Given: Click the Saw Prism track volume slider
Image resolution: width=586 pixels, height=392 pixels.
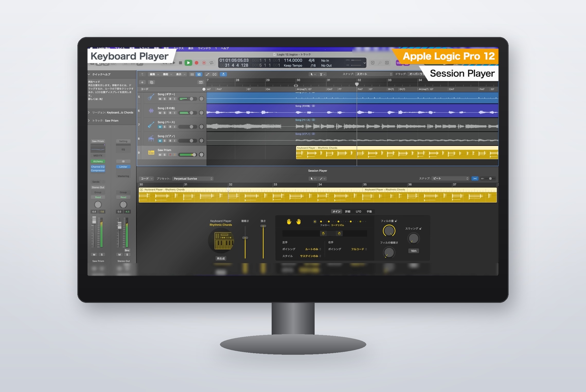Looking at the screenshot, I should pyautogui.click(x=188, y=155).
